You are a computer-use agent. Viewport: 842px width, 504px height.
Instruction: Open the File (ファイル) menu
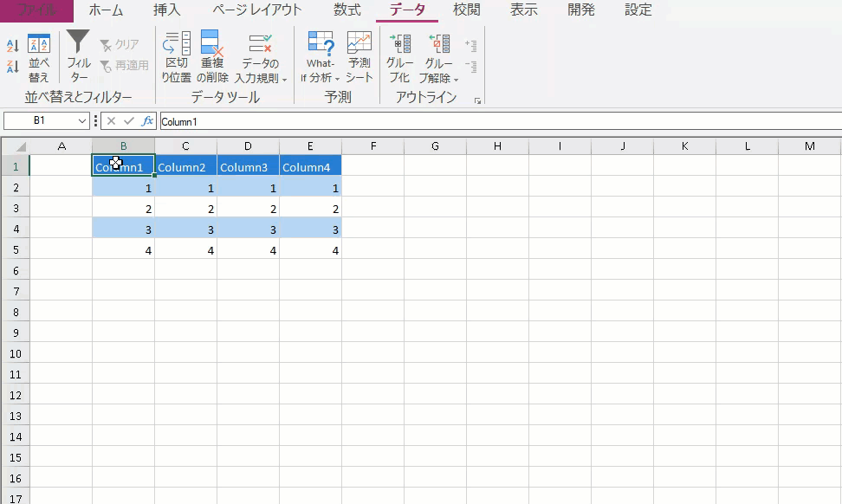tap(36, 10)
